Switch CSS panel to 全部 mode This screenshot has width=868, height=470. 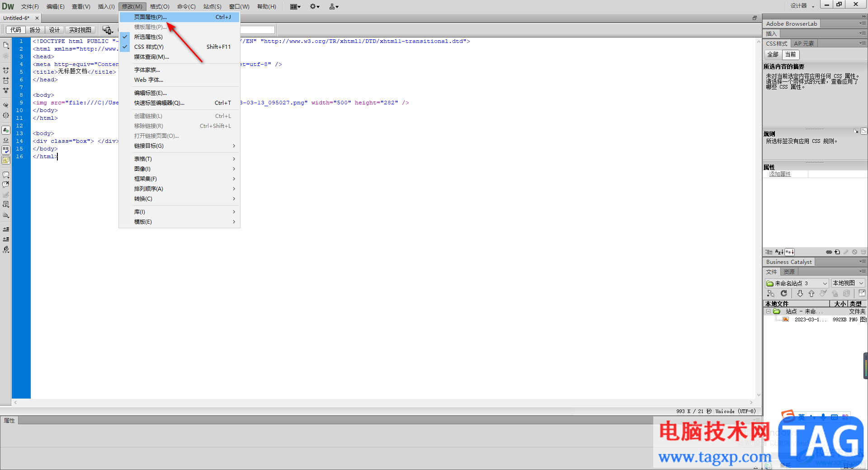point(773,55)
